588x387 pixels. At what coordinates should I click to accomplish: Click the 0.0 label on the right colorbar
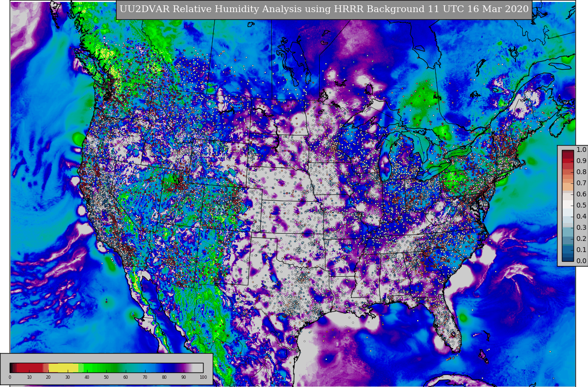[x=581, y=261]
